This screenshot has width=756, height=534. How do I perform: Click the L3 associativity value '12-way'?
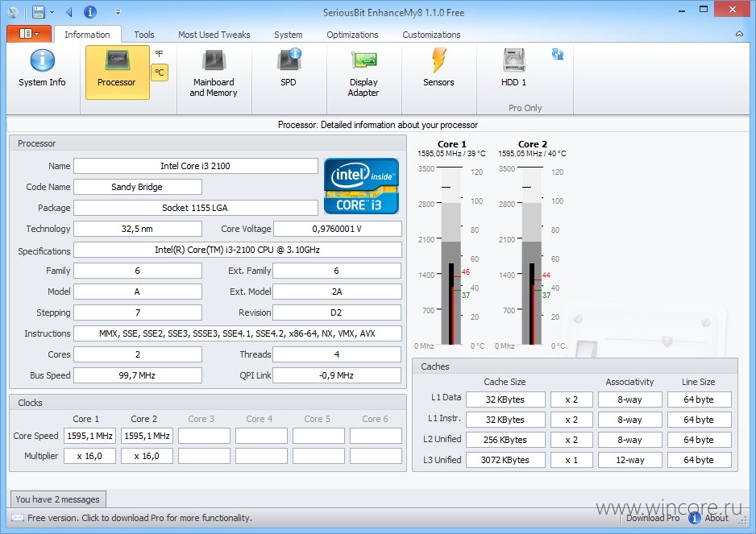(x=630, y=460)
